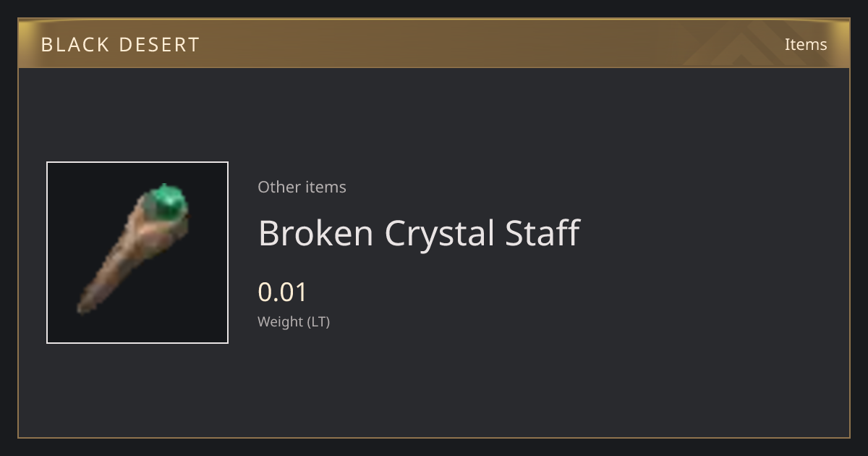Click the word items in Other items
Image resolution: width=868 pixels, height=456 pixels.
tap(325, 187)
